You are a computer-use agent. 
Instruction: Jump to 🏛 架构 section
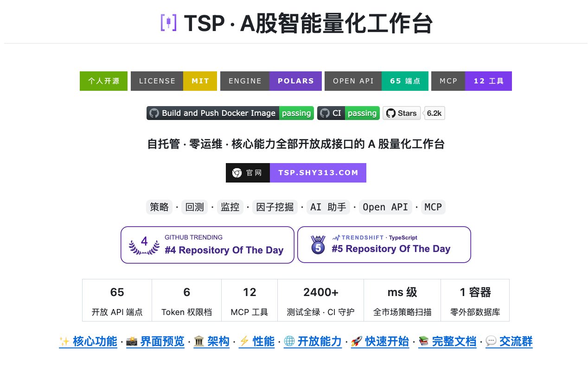pos(211,342)
